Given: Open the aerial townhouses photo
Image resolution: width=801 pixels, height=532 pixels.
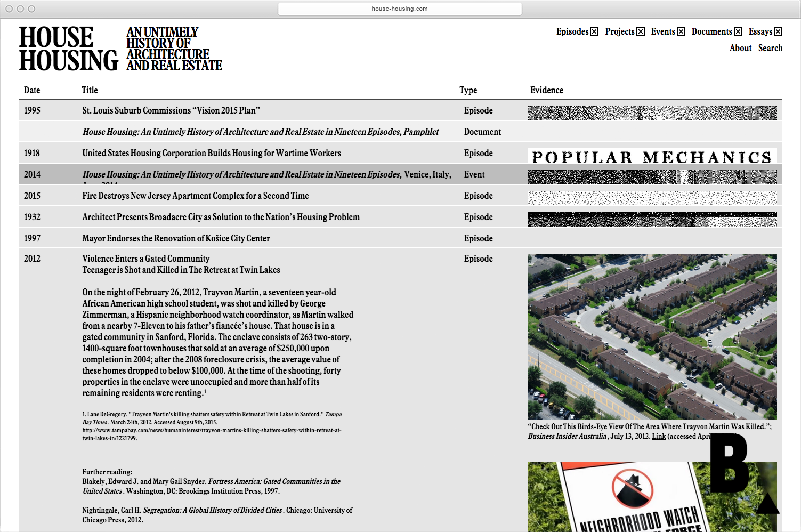Looking at the screenshot, I should tap(652, 336).
